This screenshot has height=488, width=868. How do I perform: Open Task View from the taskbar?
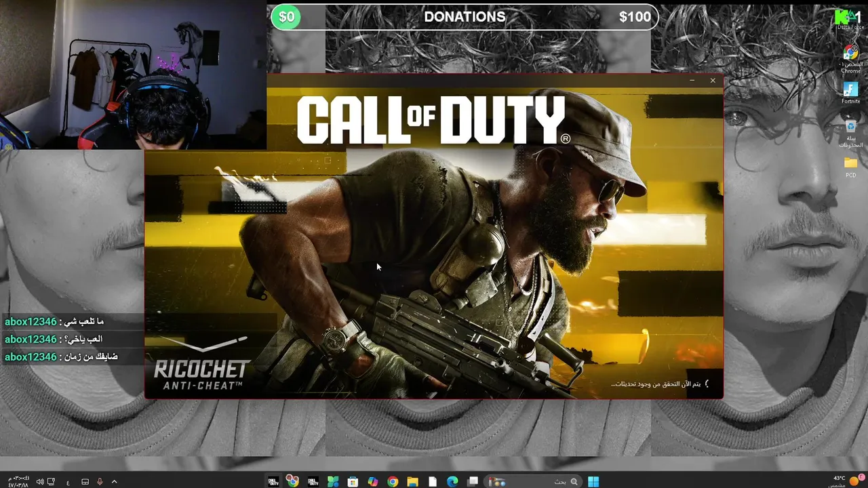473,482
